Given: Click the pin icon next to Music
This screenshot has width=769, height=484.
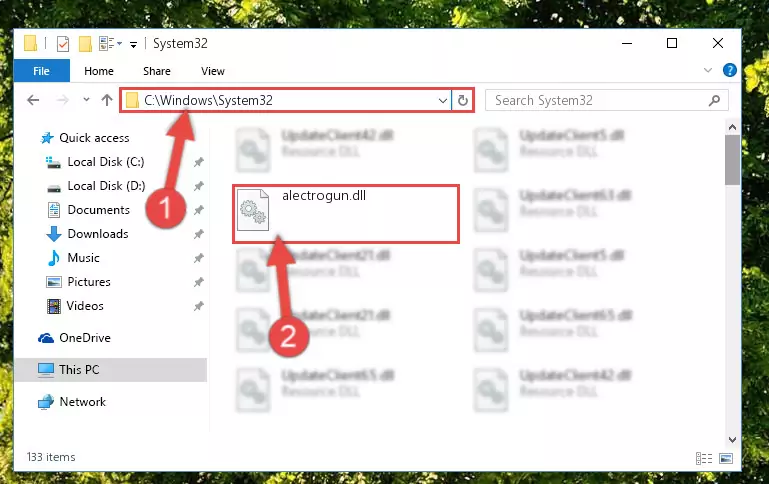Looking at the screenshot, I should (199, 258).
